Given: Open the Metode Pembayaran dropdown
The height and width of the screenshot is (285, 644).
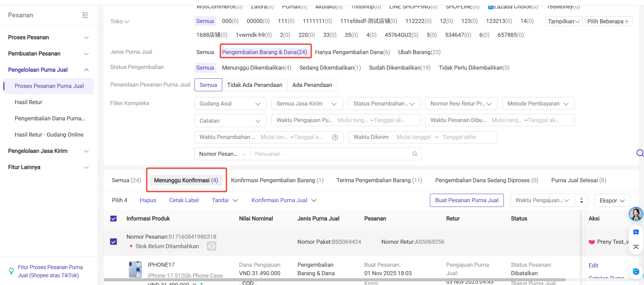Looking at the screenshot, I should 538,104.
